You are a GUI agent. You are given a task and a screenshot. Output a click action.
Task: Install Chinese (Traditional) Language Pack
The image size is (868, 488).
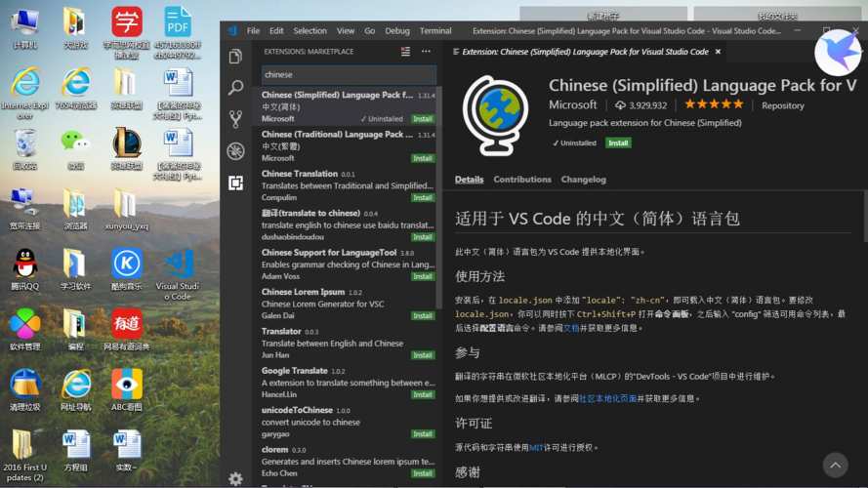click(423, 158)
